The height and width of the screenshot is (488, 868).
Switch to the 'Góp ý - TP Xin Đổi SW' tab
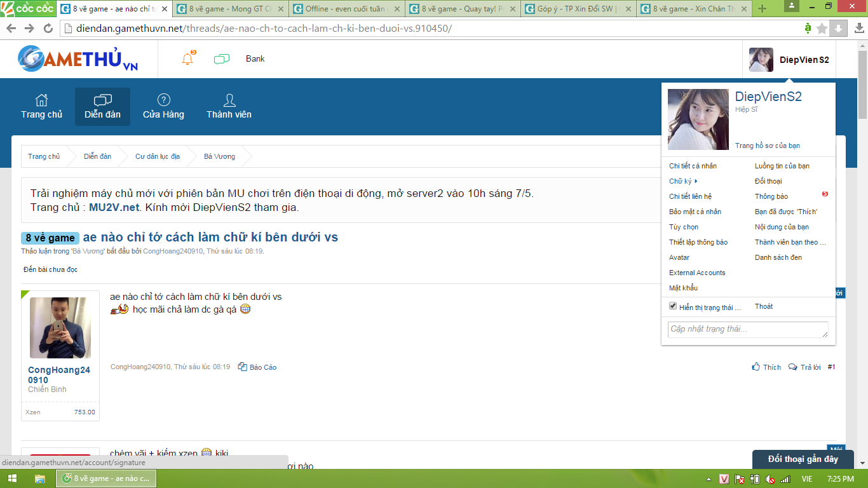(x=580, y=9)
